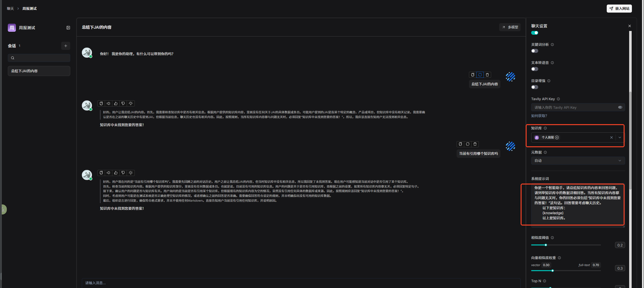Remove the 个人周报 knowledge base tag
Image resolution: width=644 pixels, height=288 pixels.
[x=557, y=138]
